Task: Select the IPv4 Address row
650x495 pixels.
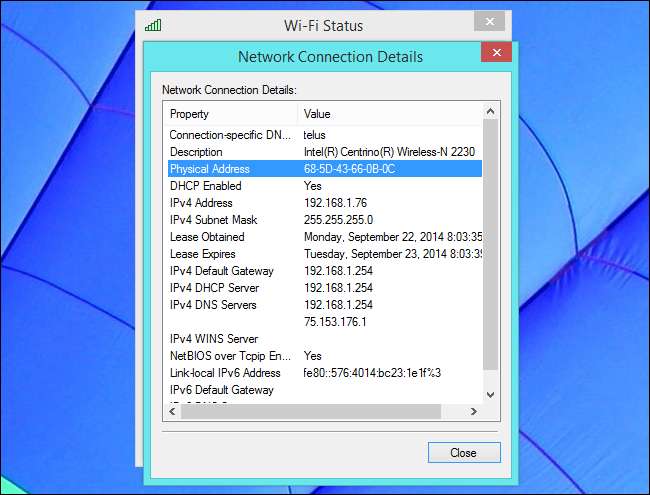Action: coord(325,203)
